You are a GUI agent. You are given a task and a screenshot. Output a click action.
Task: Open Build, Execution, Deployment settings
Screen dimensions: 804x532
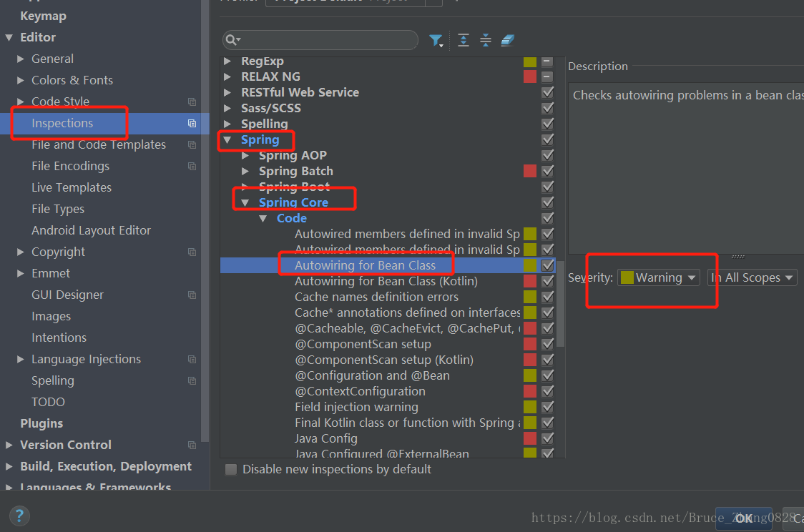click(x=106, y=466)
